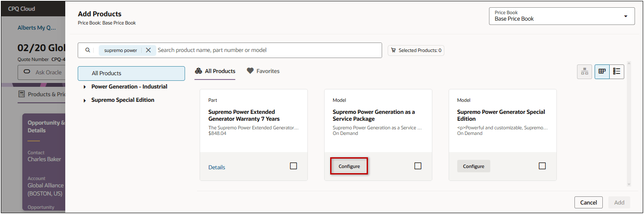This screenshot has height=214, width=644.
Task: Click the Selected Products cart icon
Action: point(393,50)
